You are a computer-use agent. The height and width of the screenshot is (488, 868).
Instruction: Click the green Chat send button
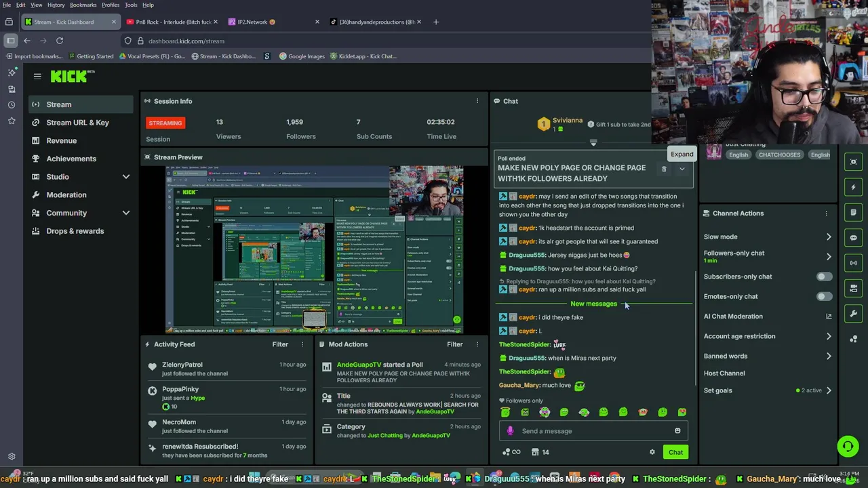pyautogui.click(x=675, y=452)
